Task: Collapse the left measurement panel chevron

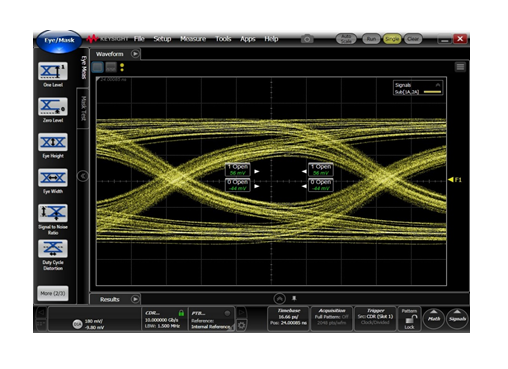Action: click(83, 176)
